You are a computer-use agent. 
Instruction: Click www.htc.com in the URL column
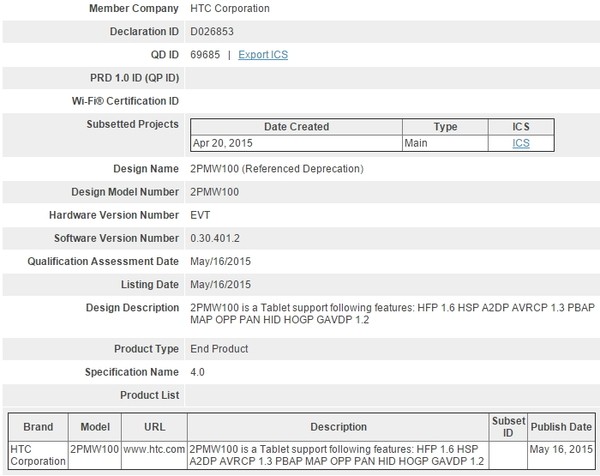click(153, 446)
